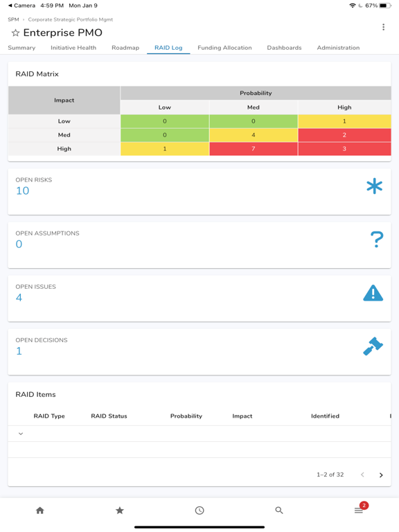The image size is (399, 532).
Task: Open Favorites star in bottom bar
Action: tap(120, 511)
